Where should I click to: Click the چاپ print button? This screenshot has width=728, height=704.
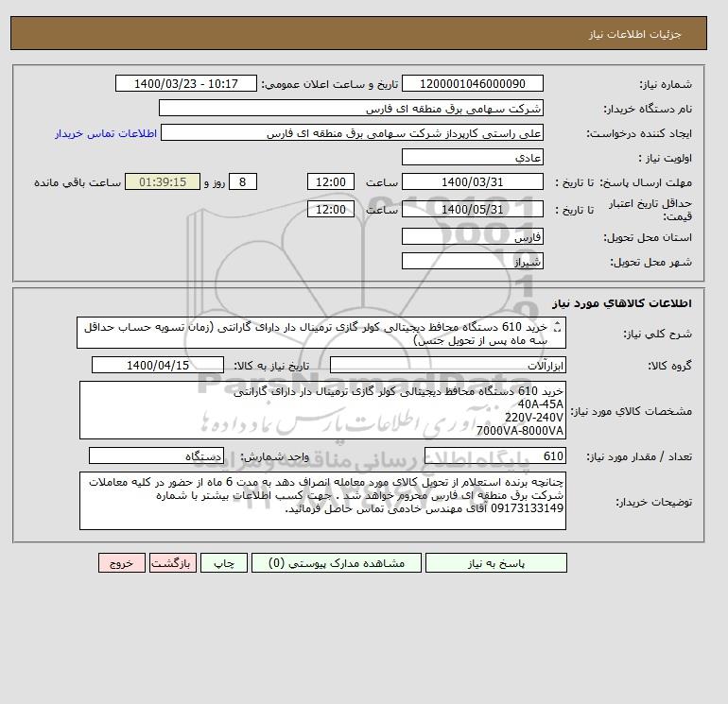(224, 563)
